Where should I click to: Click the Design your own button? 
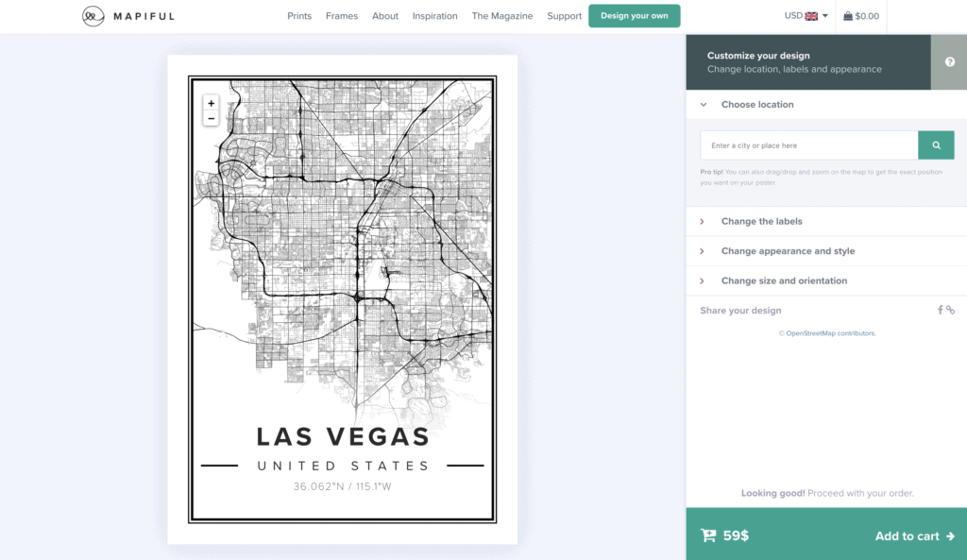(634, 16)
